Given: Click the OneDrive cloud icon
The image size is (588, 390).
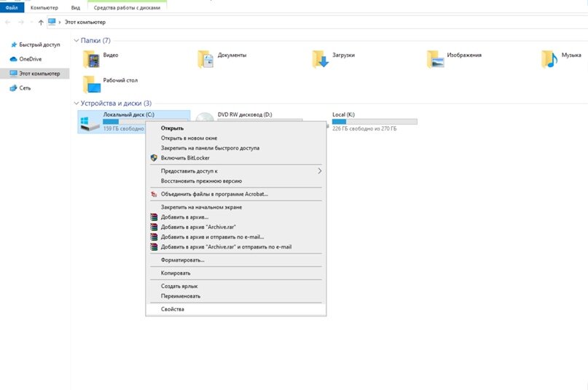Looking at the screenshot, I should [14, 59].
